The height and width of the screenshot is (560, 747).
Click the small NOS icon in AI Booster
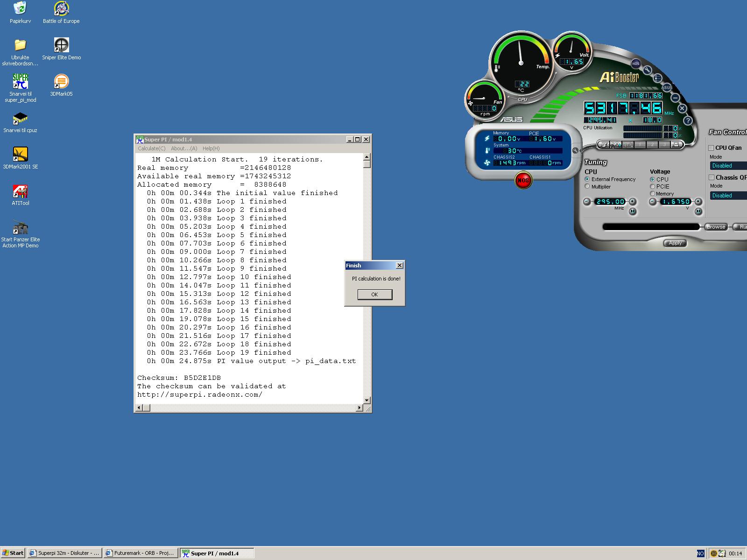635,63
